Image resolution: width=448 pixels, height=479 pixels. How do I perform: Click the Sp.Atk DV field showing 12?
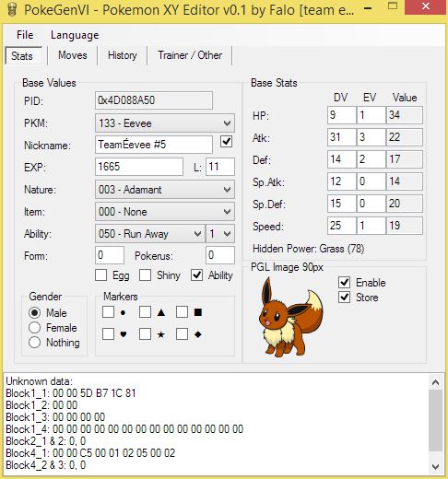342,181
